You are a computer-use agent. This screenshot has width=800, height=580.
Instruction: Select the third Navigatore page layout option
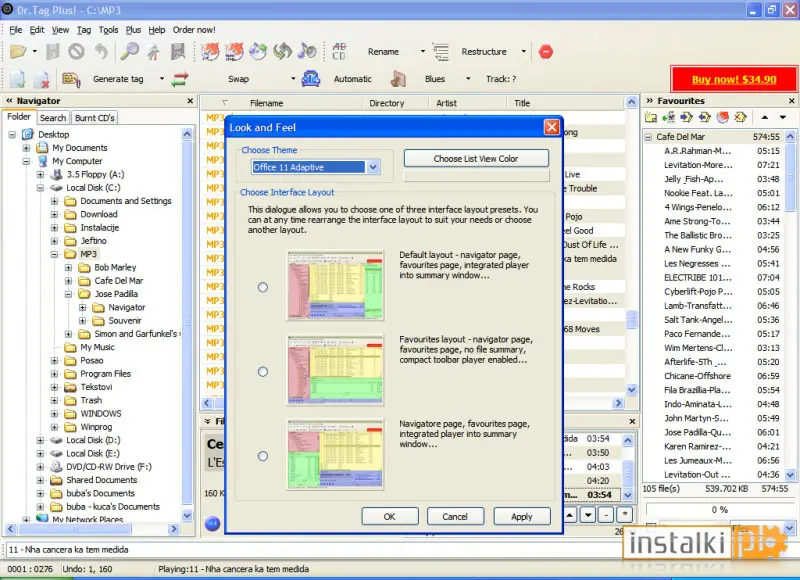click(x=263, y=456)
